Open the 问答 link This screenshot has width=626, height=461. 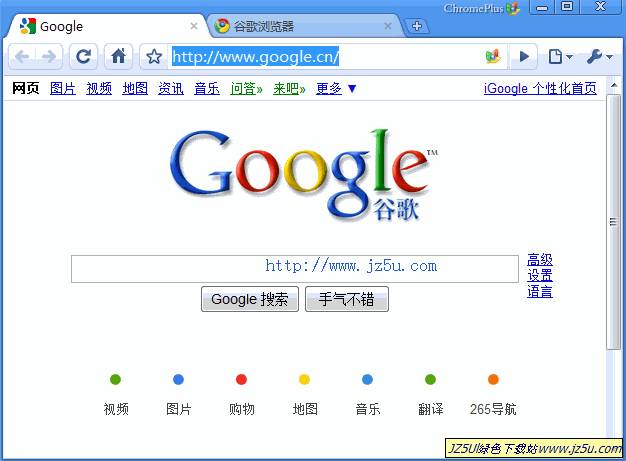246,88
